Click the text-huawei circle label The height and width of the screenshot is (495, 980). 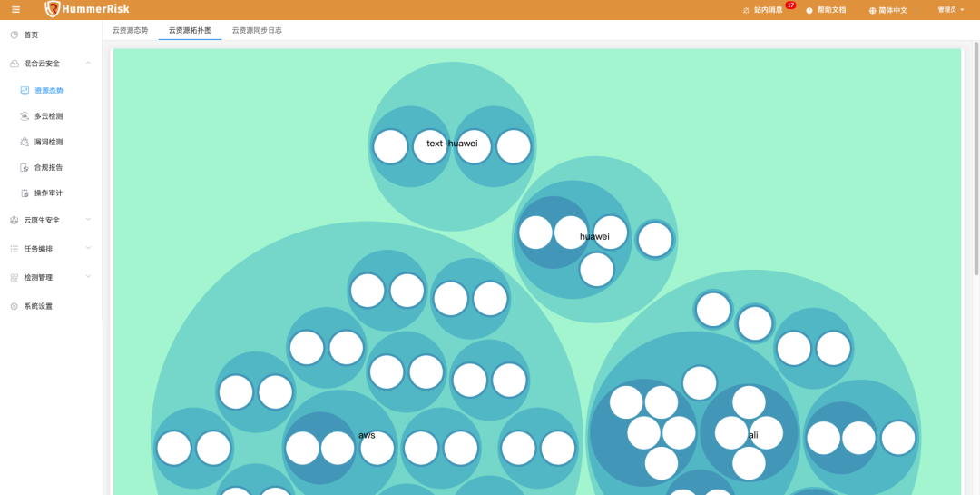click(x=452, y=144)
